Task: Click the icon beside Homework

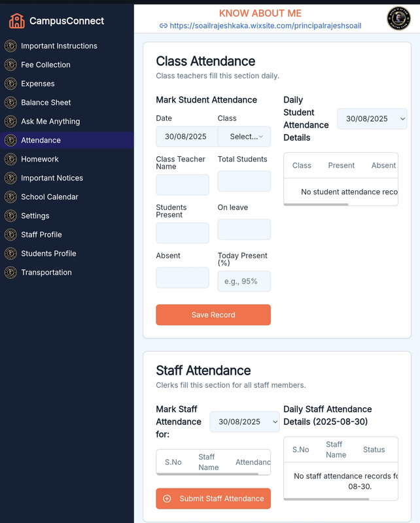Action: [x=10, y=159]
